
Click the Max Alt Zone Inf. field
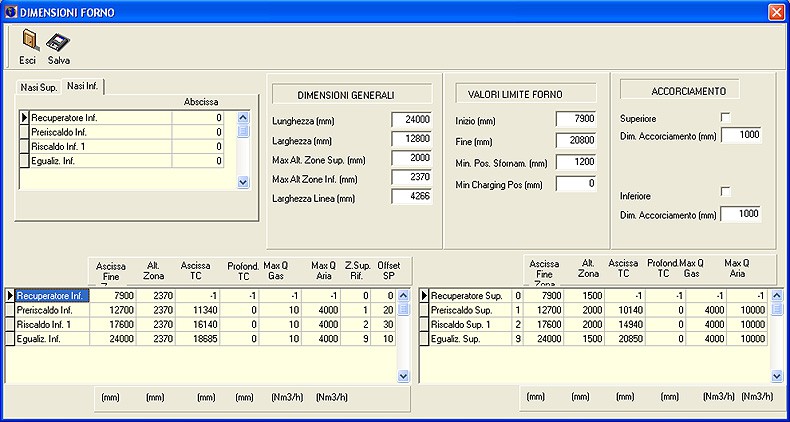(412, 178)
